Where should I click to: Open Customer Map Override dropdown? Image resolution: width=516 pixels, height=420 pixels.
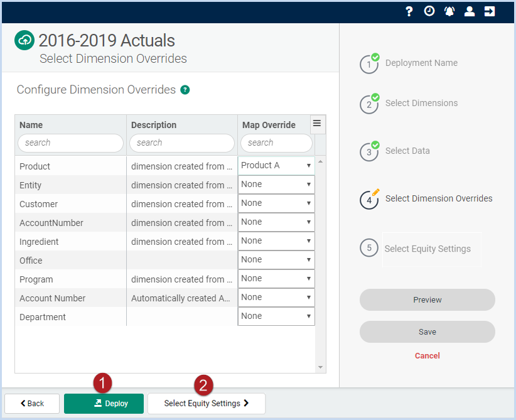(276, 203)
